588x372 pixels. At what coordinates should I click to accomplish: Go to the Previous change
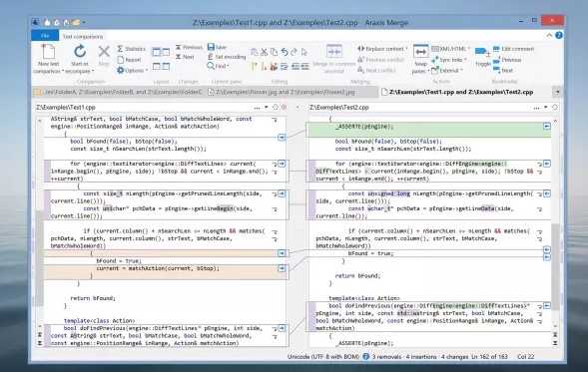(x=189, y=47)
